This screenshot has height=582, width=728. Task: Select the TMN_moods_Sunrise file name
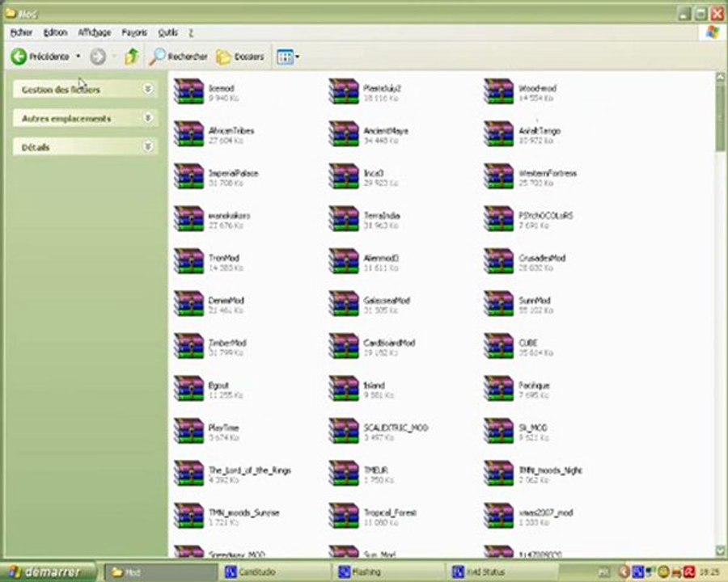(243, 512)
